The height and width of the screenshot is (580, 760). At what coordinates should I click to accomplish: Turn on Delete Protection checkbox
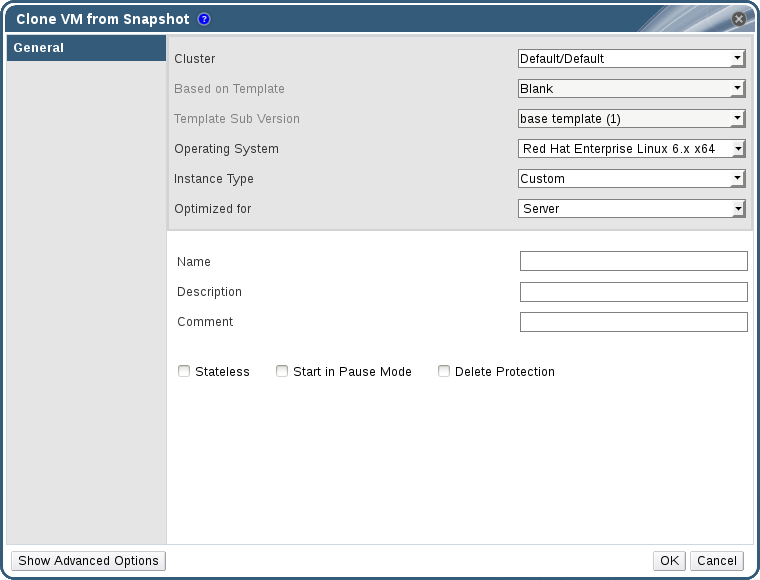point(444,371)
